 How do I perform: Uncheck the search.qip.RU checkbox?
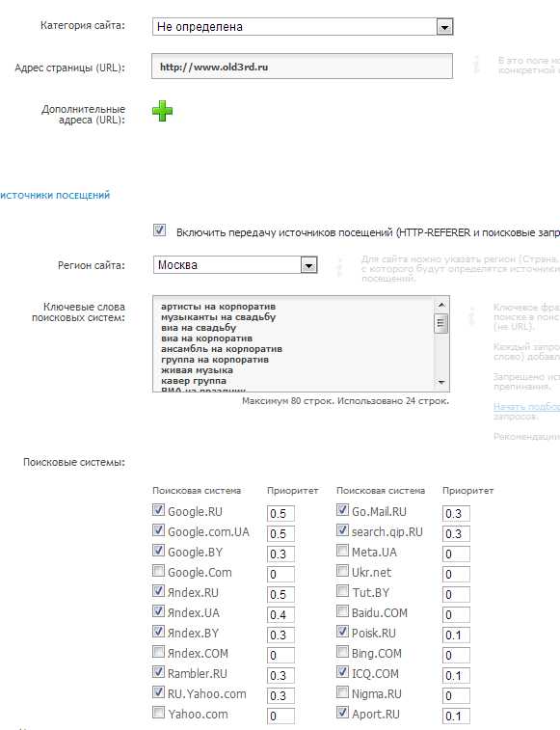[342, 530]
